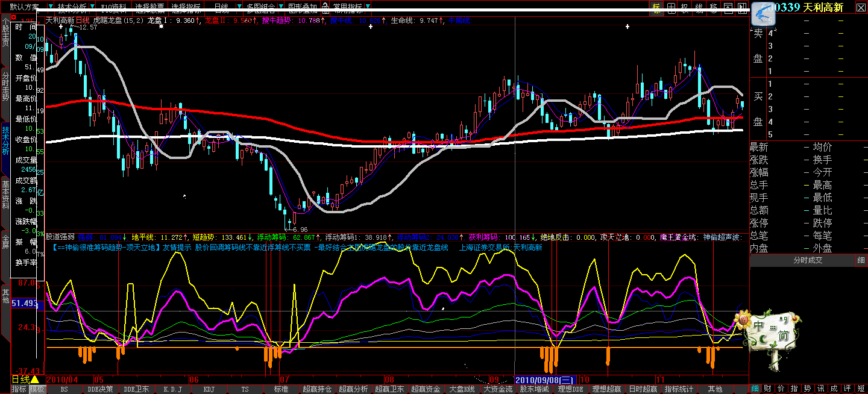Toggle the 线 drawing button in toolbar
The width and height of the screenshot is (868, 394).
[x=699, y=8]
